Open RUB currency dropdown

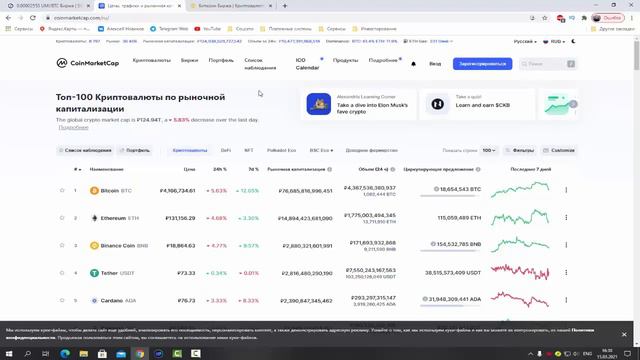(x=554, y=41)
